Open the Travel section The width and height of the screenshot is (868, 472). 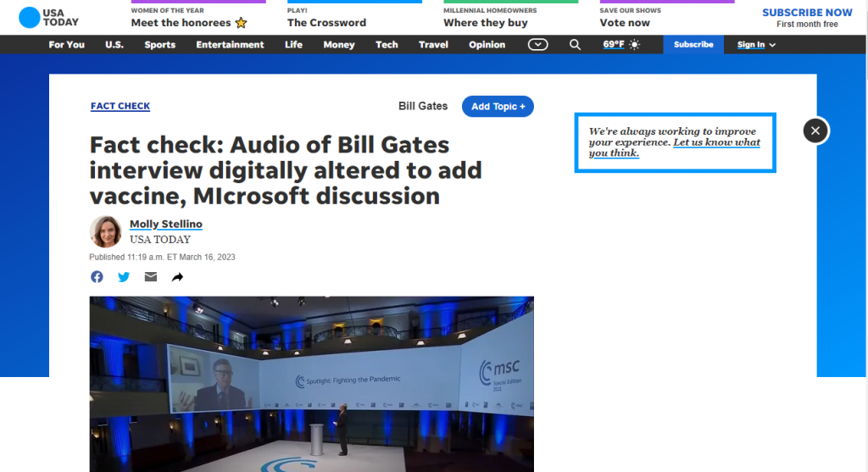click(433, 44)
